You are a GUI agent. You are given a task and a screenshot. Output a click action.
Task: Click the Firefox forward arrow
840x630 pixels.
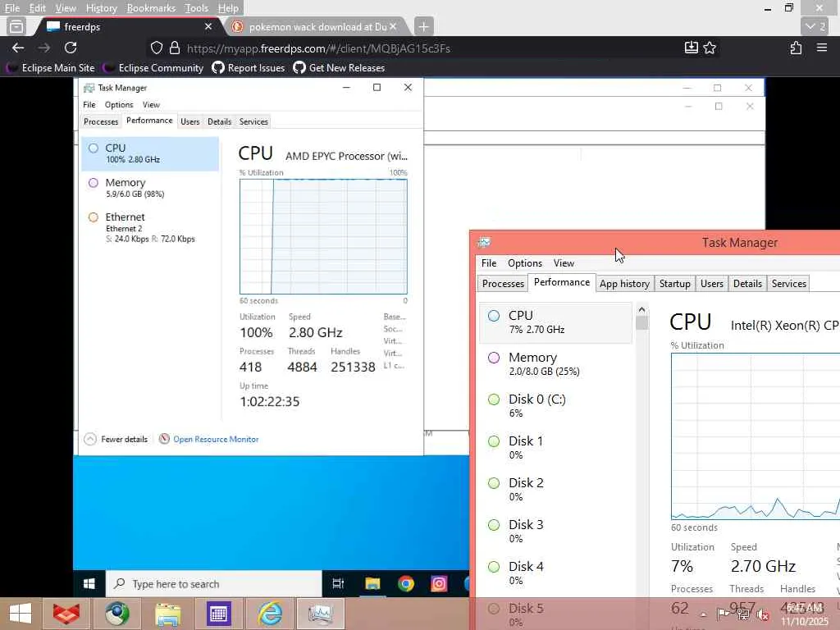(44, 48)
